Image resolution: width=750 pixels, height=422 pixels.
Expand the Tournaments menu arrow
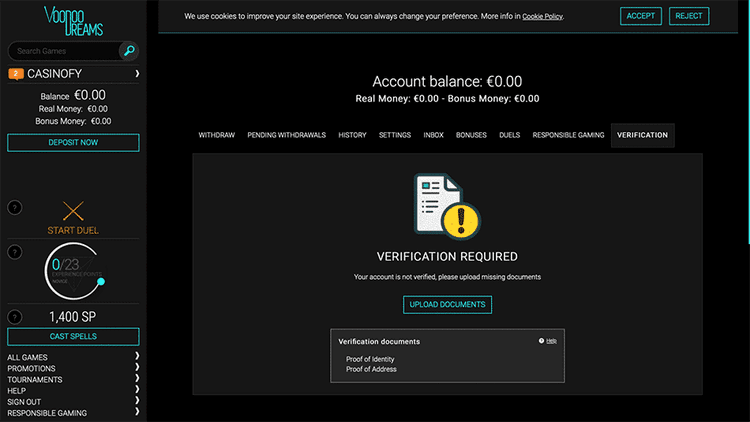point(137,378)
